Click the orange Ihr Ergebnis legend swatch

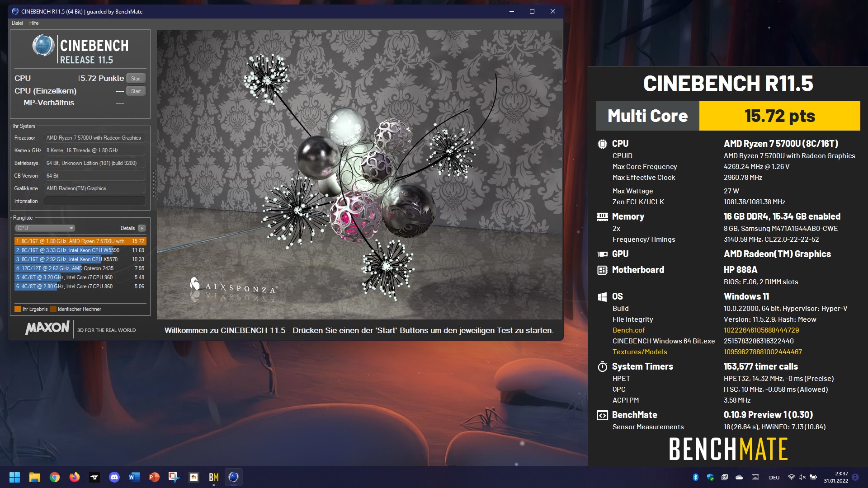18,309
